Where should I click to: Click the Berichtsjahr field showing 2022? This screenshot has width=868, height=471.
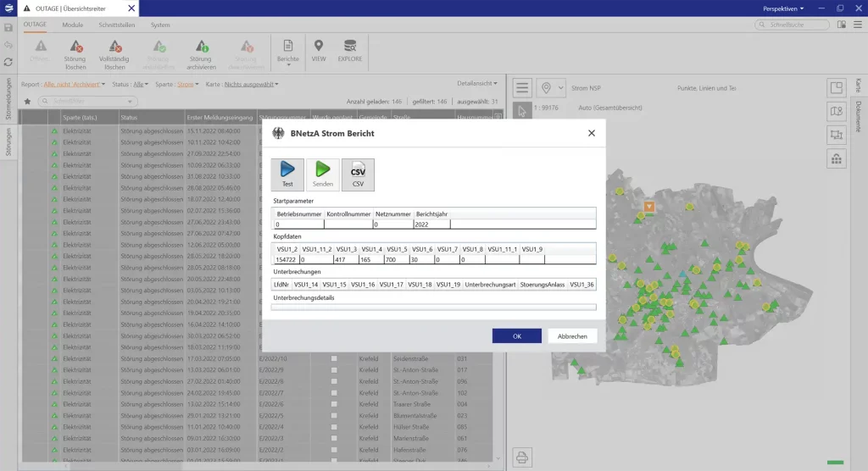(x=431, y=224)
